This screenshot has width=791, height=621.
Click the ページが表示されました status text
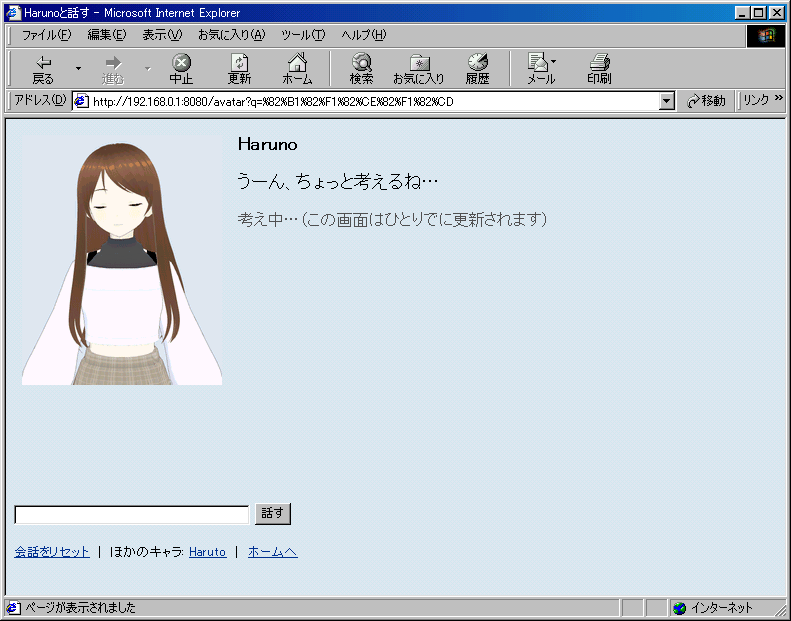81,607
